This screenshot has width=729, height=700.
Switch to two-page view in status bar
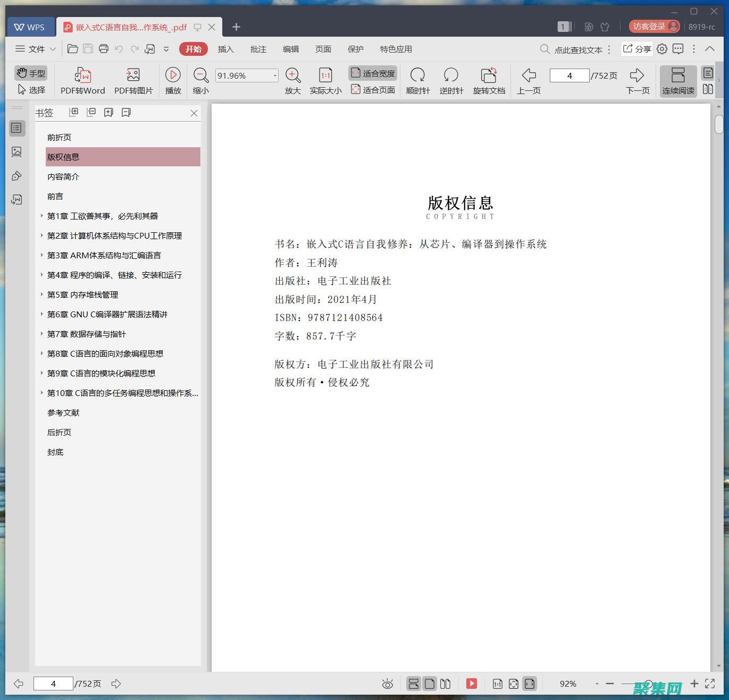coord(446,684)
